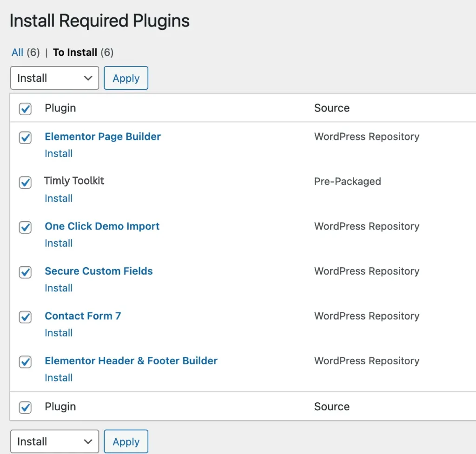The height and width of the screenshot is (454, 476).
Task: Click Install under Elementor Header & Footer Builder
Action: [59, 378]
